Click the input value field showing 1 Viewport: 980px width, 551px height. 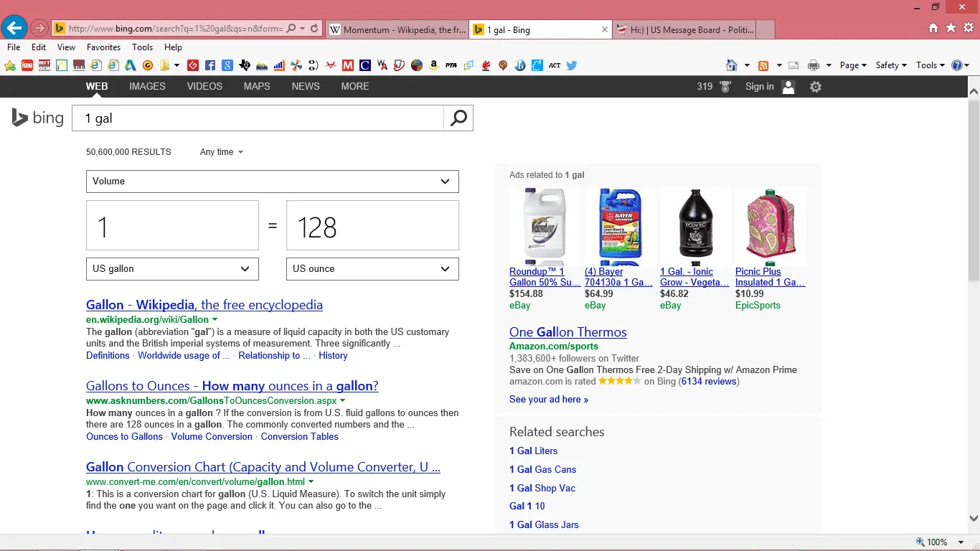172,225
